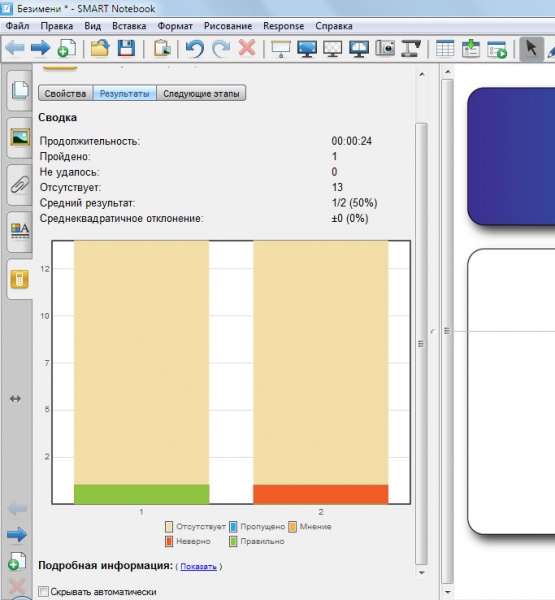Screen dimensions: 555x600
Task: Switch to the Следующие этапы tab
Action: point(201,93)
